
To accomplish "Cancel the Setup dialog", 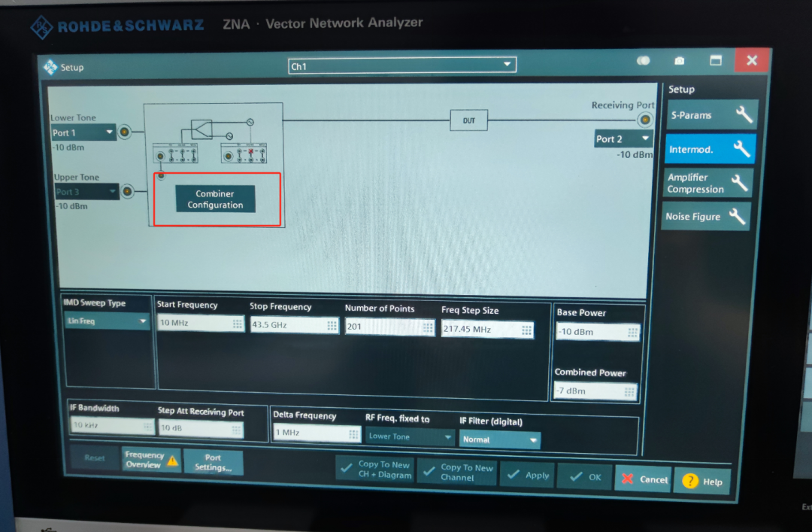I will click(x=644, y=479).
